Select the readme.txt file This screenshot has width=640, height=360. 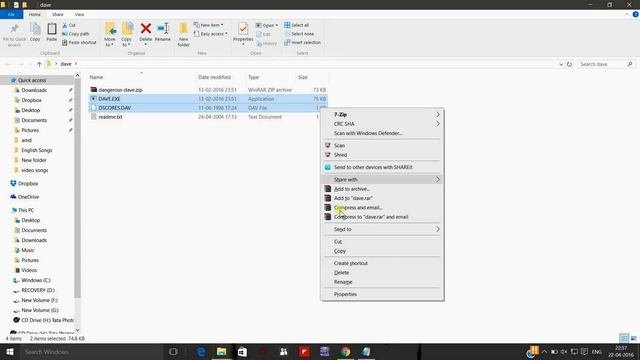click(110, 117)
